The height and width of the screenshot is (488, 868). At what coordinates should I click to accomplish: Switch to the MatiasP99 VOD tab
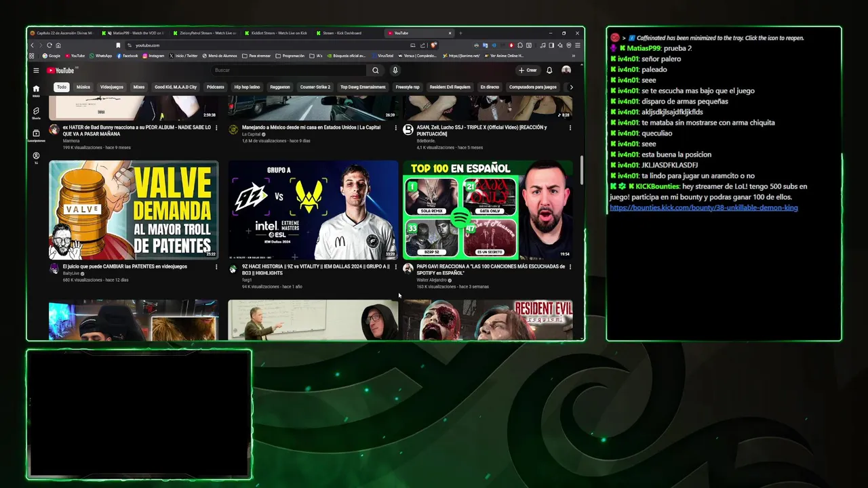click(x=132, y=33)
